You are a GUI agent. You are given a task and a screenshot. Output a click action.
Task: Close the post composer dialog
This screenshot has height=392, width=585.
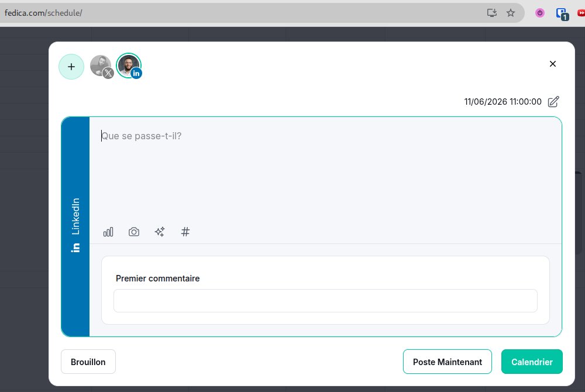pos(553,64)
